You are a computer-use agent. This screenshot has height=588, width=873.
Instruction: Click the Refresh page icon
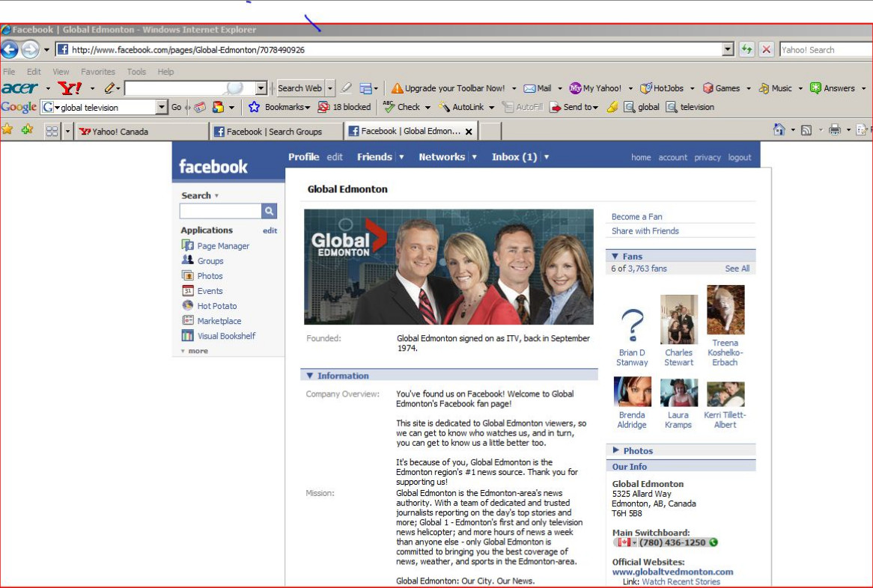pyautogui.click(x=746, y=49)
